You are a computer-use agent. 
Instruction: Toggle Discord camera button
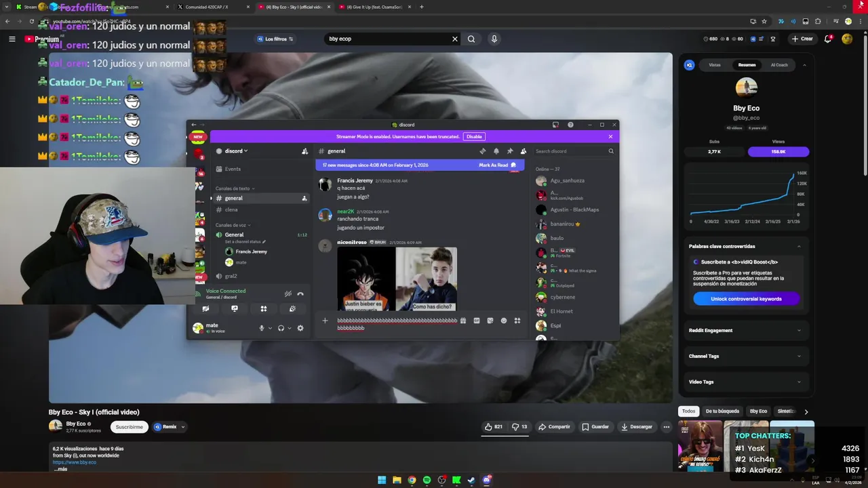point(205,308)
